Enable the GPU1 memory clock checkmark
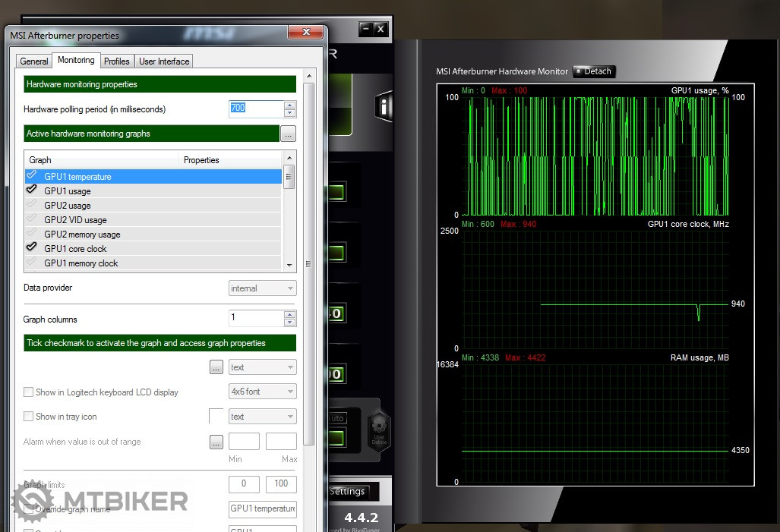 tap(31, 263)
